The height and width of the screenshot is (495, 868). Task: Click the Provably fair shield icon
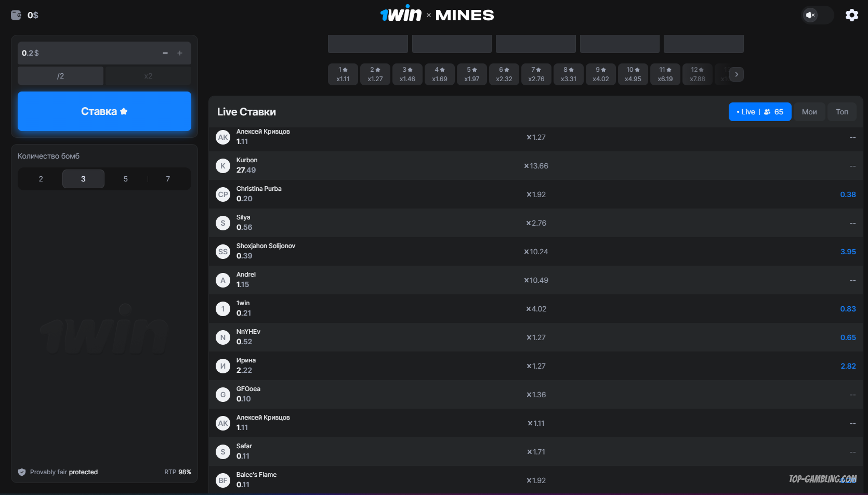22,472
